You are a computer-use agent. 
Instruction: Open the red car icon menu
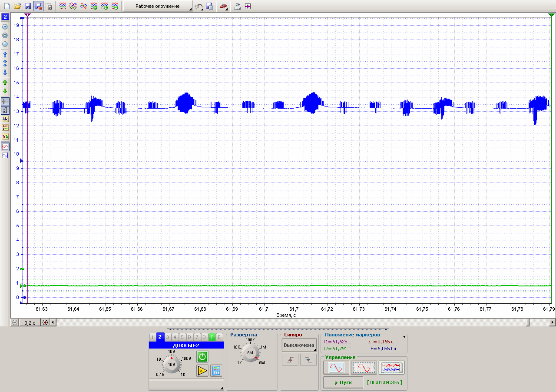pyautogui.click(x=223, y=6)
